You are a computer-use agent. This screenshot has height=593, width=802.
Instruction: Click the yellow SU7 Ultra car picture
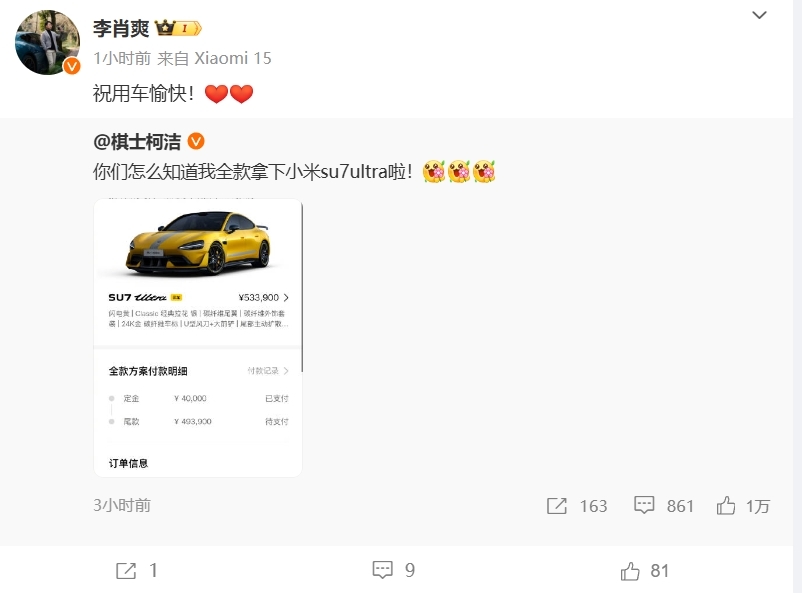198,243
